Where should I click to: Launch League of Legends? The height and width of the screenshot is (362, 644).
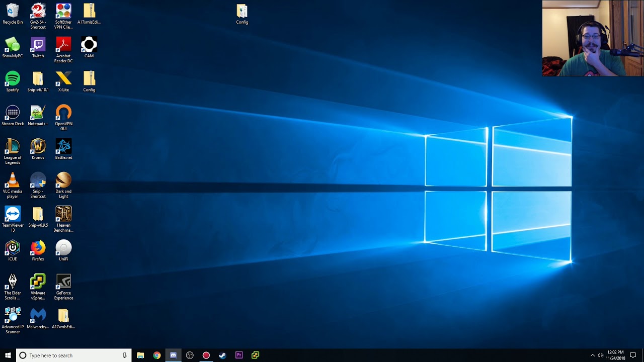click(13, 151)
